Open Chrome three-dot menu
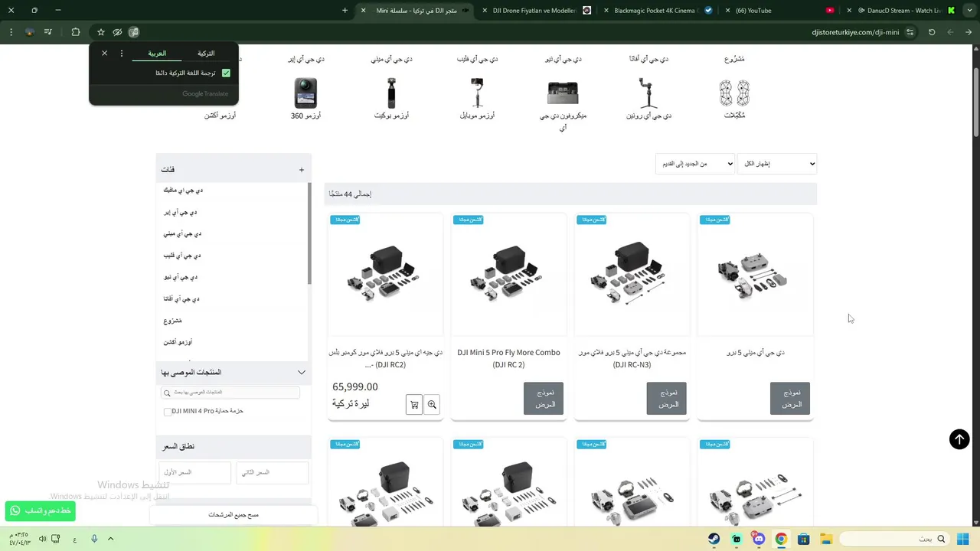The image size is (980, 551). point(11,32)
